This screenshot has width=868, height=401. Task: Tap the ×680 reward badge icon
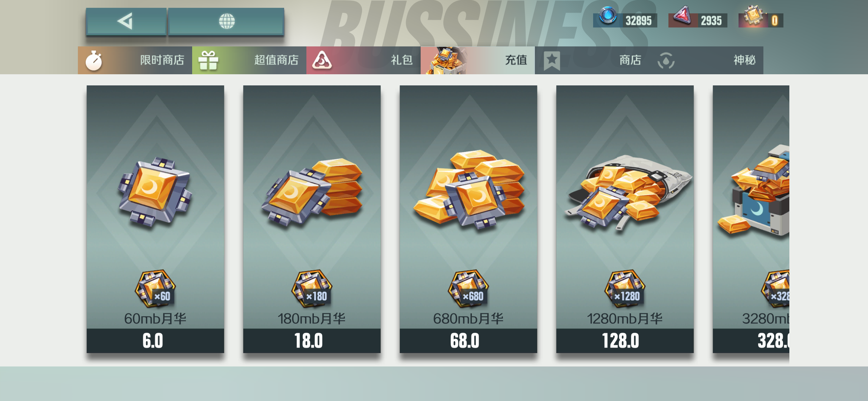468,289
